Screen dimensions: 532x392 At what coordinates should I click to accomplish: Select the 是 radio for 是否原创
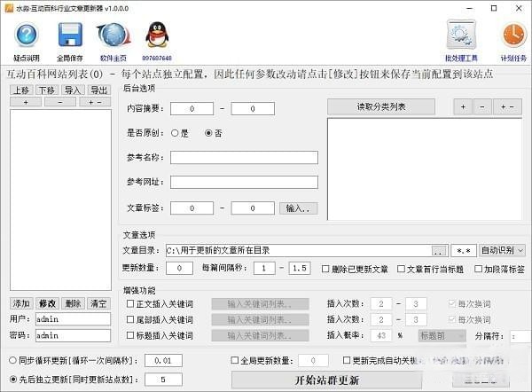click(175, 133)
